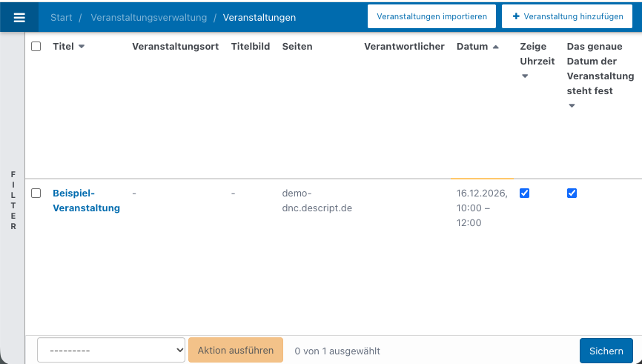Click the date cell 16.12.2026, 10:00 – 12:00
The image size is (642, 364).
coord(482,208)
